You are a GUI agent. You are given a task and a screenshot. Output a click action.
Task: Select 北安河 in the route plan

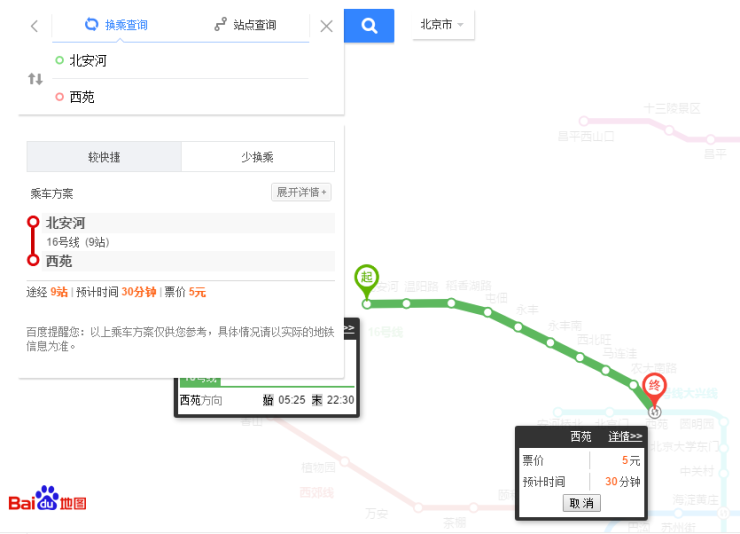click(x=66, y=222)
